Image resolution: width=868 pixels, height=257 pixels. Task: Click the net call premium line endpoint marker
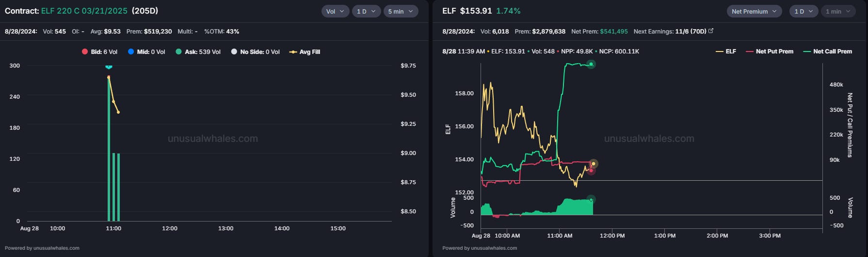click(591, 64)
